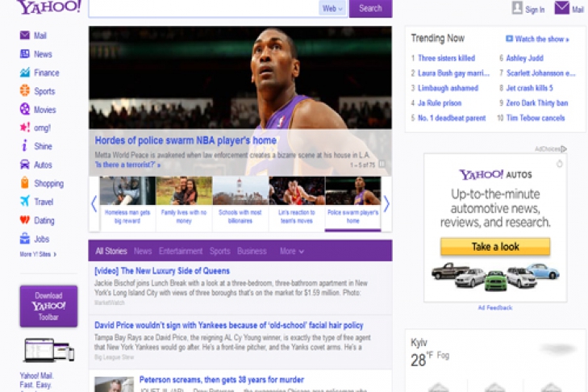Viewport: 588px width, 392px height.
Task: Open the 'Three sisters killed' trending link
Action: [x=446, y=58]
